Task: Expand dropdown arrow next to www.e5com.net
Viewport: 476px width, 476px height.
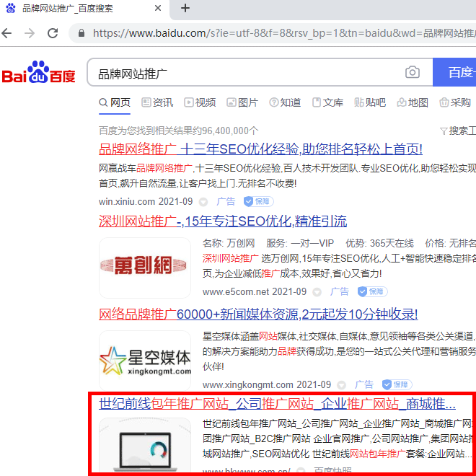Action: click(317, 292)
